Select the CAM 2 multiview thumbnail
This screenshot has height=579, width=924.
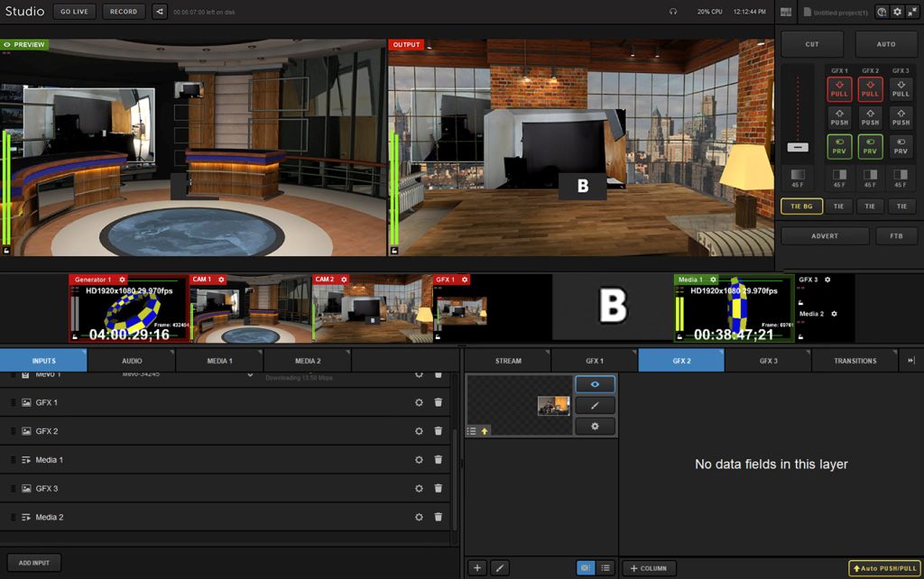tap(373, 308)
